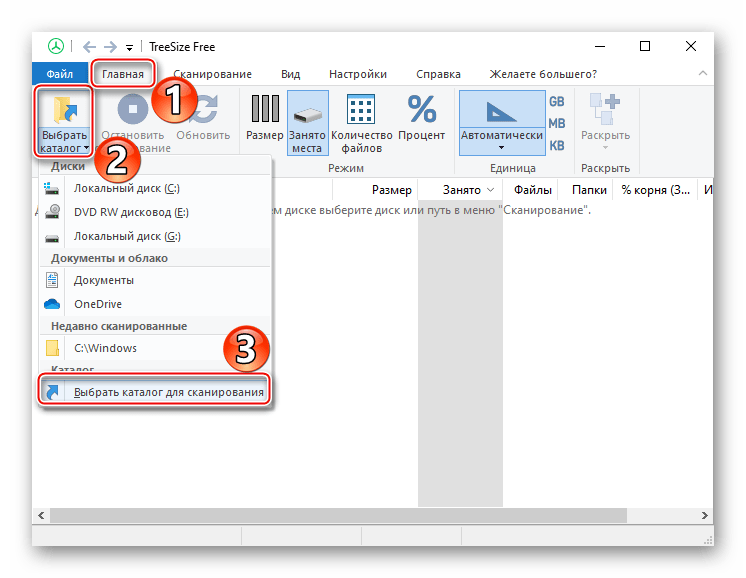This screenshot has width=746, height=578.
Task: Open the Выбрать каталог dropdown arrow
Action: click(87, 148)
